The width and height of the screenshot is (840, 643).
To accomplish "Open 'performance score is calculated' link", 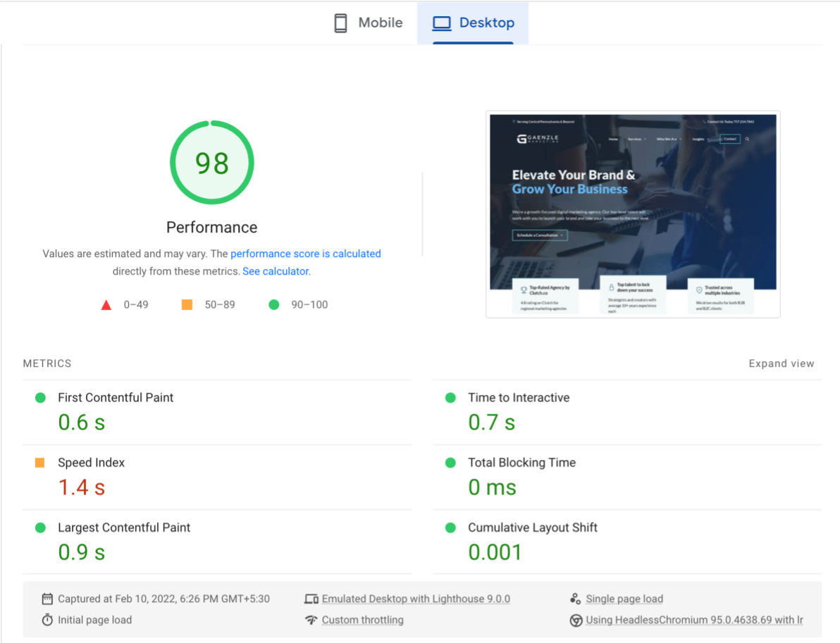I will pos(305,254).
